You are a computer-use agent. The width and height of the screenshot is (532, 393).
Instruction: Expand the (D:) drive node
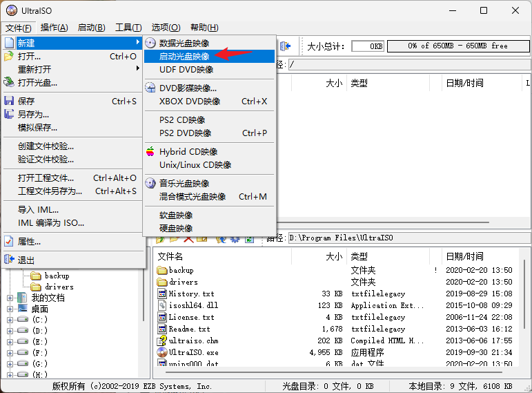[x=10, y=331]
